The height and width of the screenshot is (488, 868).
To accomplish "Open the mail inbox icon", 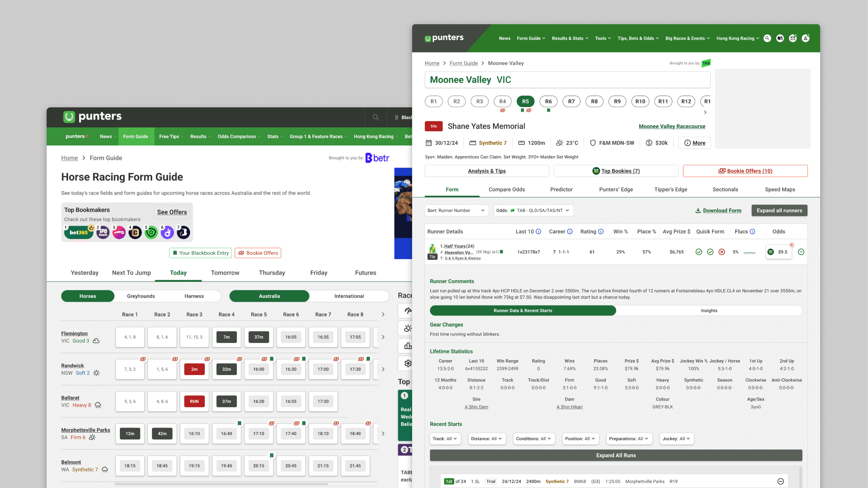I will 793,38.
